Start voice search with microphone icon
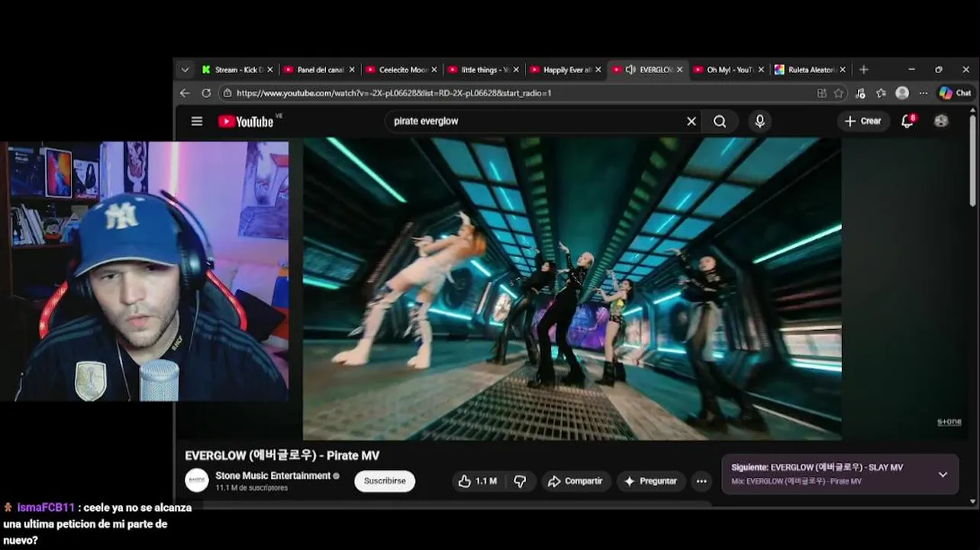Image resolution: width=980 pixels, height=550 pixels. (x=759, y=121)
